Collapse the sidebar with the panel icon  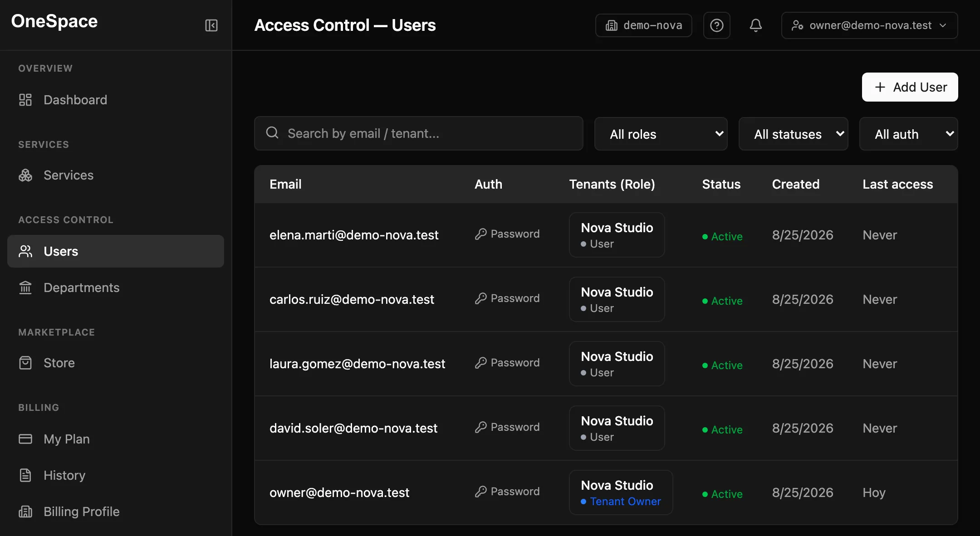tap(211, 25)
